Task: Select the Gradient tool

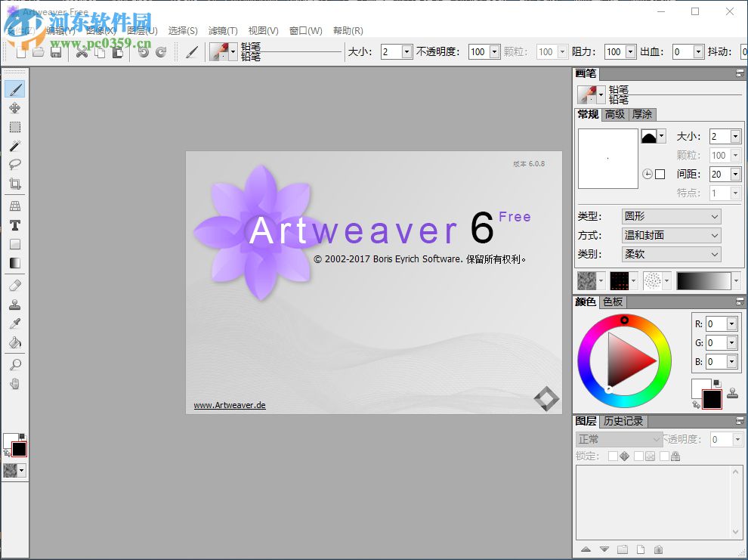Action: point(14,263)
